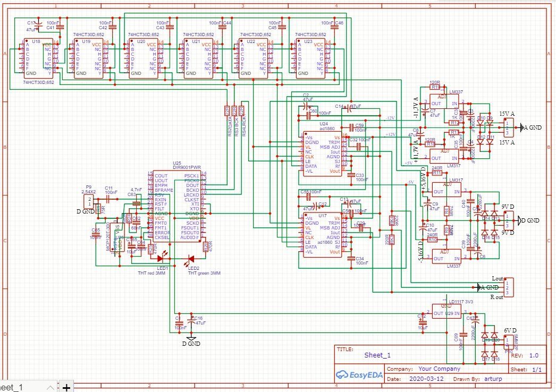The width and height of the screenshot is (556, 392).
Task: Click the EasyEDA logo in the title block
Action: click(x=359, y=375)
